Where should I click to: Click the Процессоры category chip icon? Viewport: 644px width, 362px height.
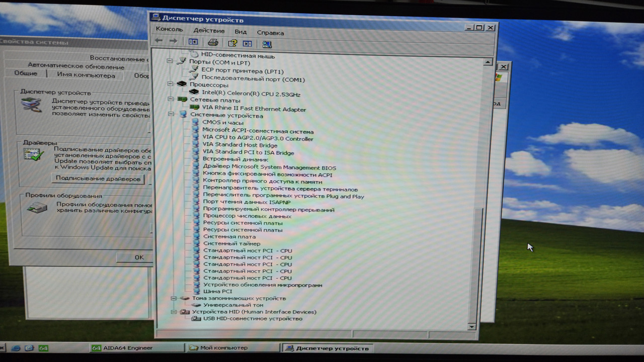tap(182, 84)
